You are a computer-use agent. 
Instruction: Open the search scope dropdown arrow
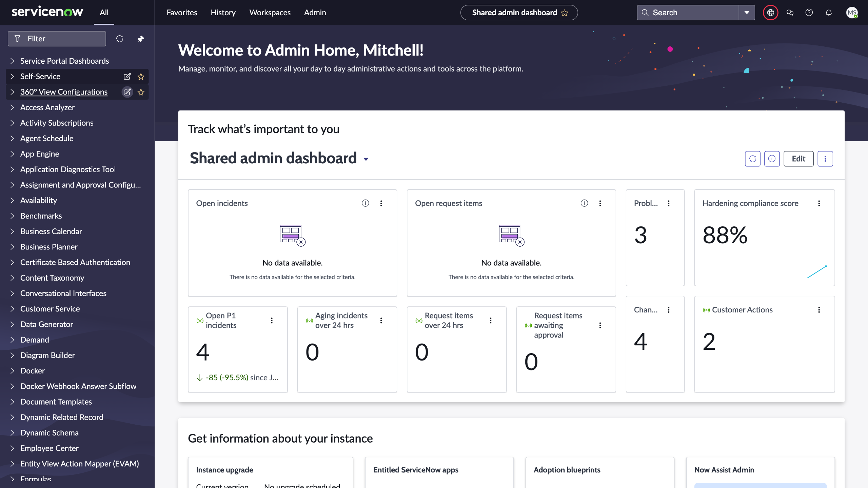pyautogui.click(x=747, y=13)
